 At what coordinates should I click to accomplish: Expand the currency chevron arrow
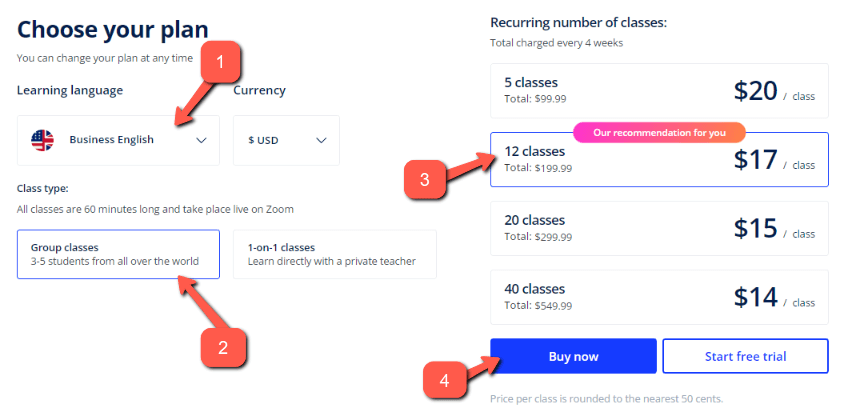point(321,140)
